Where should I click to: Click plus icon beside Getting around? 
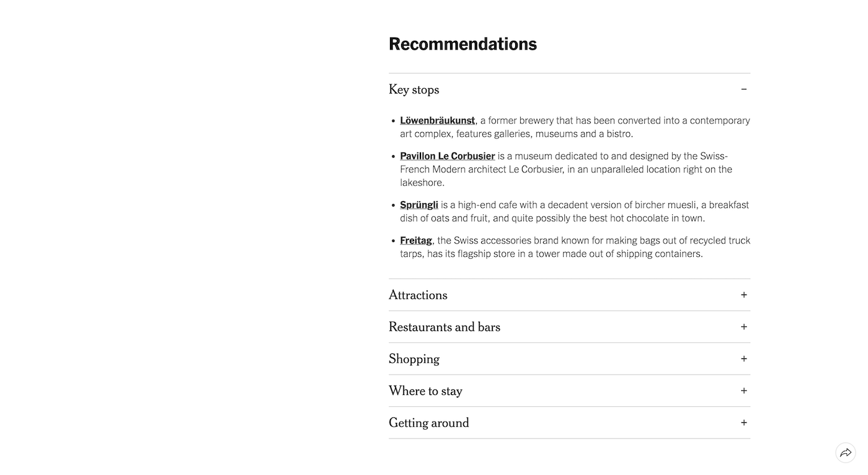coord(744,423)
